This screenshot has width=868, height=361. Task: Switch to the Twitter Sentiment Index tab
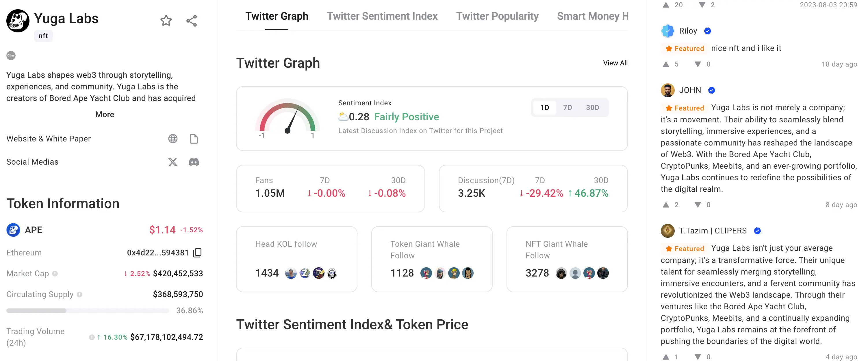382,16
